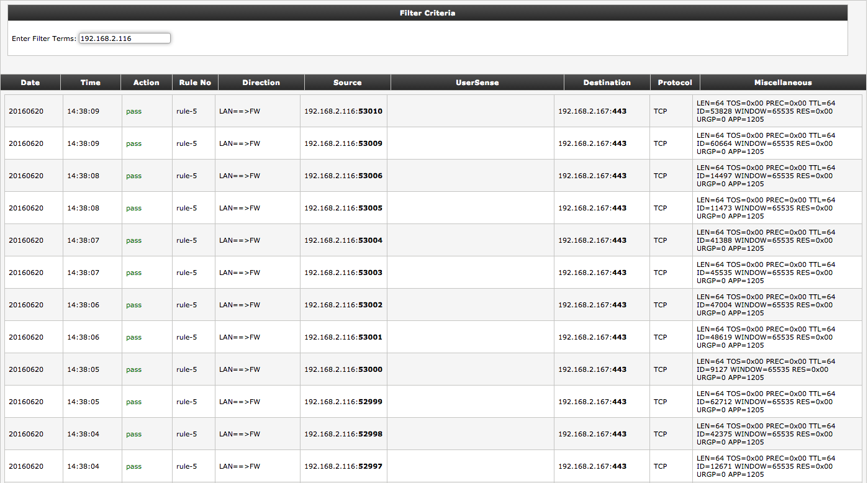Click the Miscellaneous column header
868x483 pixels.
click(783, 83)
